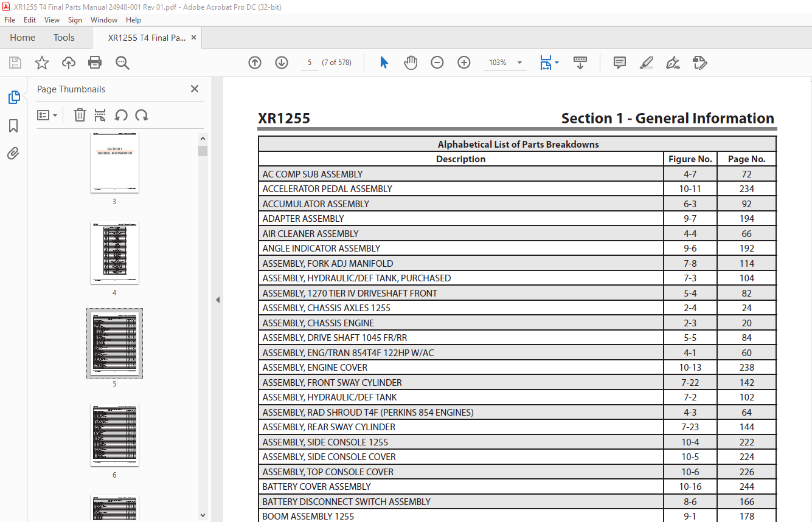Click thumbnails scrollbar up arrow
Image resolution: width=812 pixels, height=522 pixels.
tap(203, 139)
